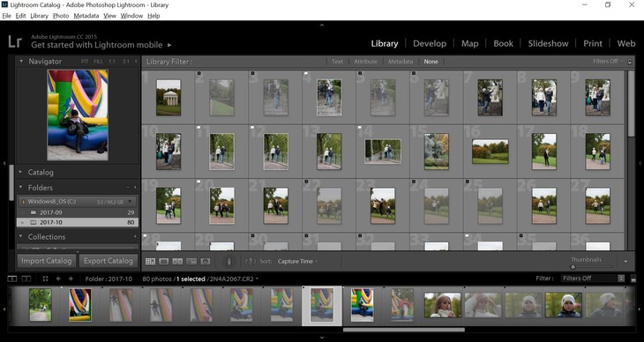The image size is (644, 342).
Task: Switch to the Map module
Action: (470, 43)
